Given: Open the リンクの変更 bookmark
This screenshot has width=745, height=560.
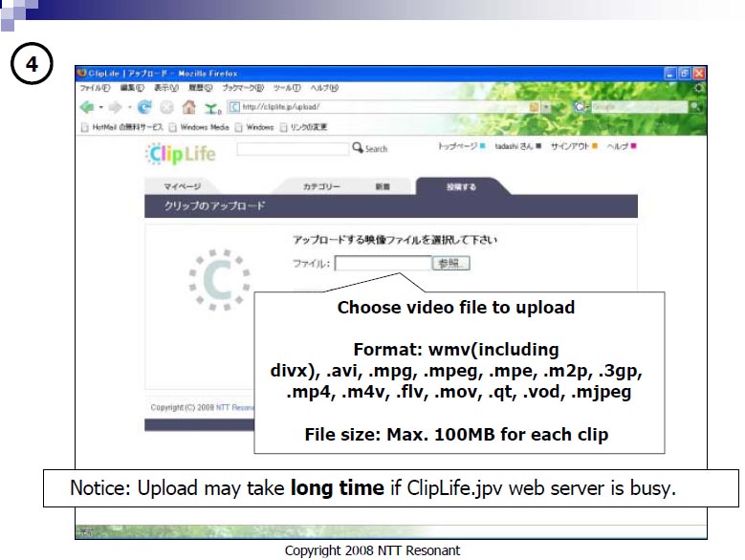Looking at the screenshot, I should [303, 127].
